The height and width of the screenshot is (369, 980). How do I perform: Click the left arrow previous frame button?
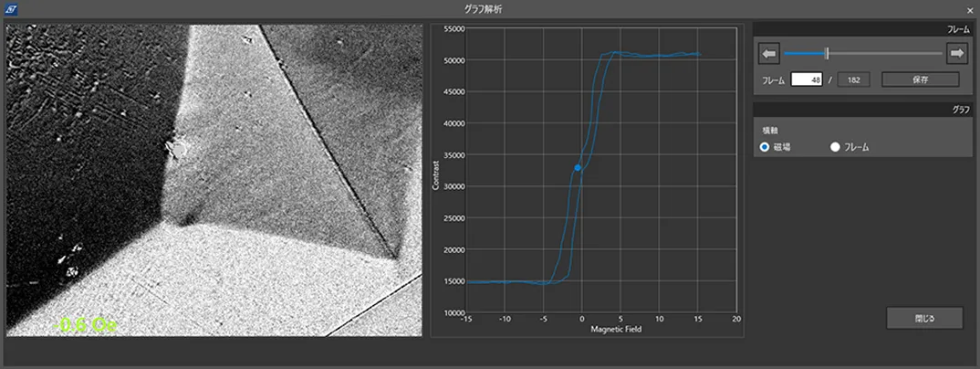(768, 55)
